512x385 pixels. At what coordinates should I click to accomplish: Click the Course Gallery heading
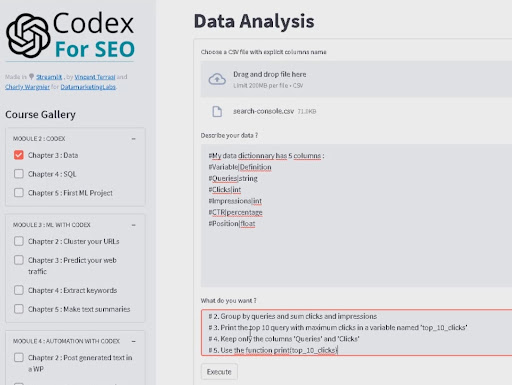point(40,115)
